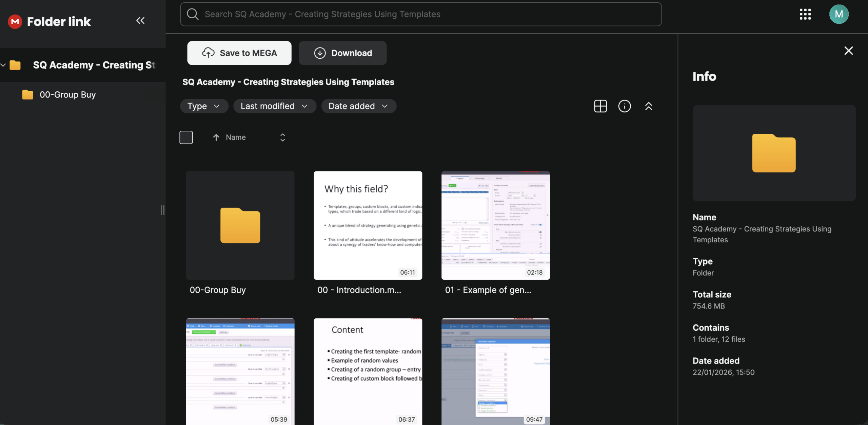The image size is (868, 425).
Task: Click the Download button
Action: pos(342,53)
